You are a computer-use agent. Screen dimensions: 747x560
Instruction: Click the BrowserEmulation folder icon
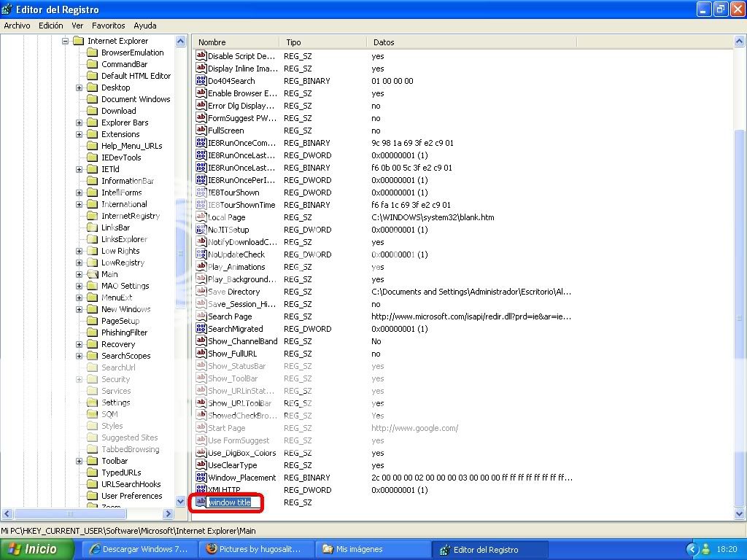point(93,52)
